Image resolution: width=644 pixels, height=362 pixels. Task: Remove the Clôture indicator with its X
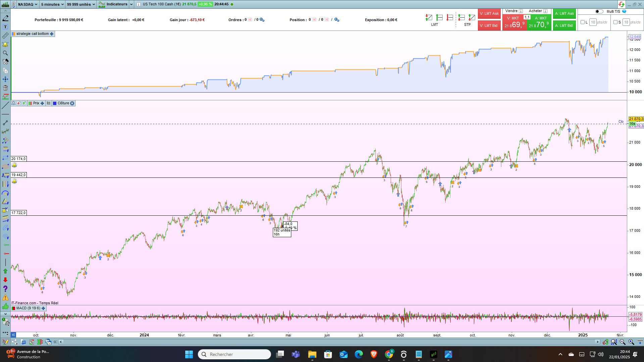(x=72, y=103)
